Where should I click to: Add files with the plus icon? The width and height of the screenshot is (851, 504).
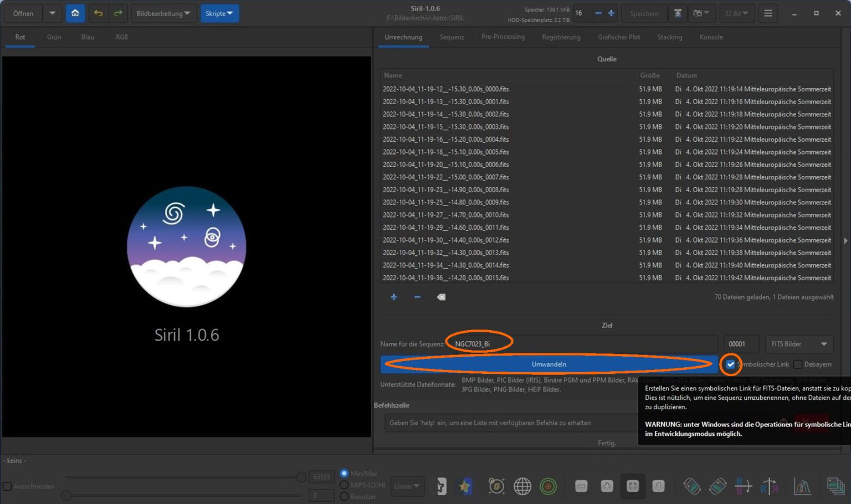[394, 297]
